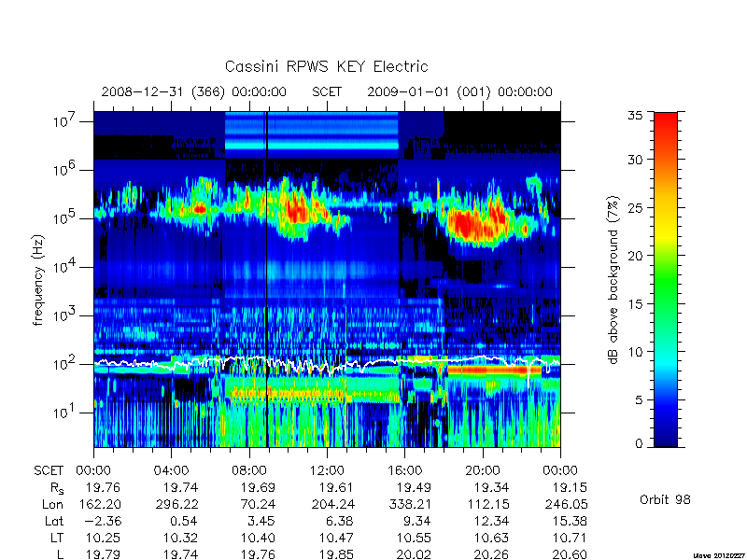The width and height of the screenshot is (747, 560).
Task: Click the LT value "10.55"
Action: pyautogui.click(x=414, y=539)
